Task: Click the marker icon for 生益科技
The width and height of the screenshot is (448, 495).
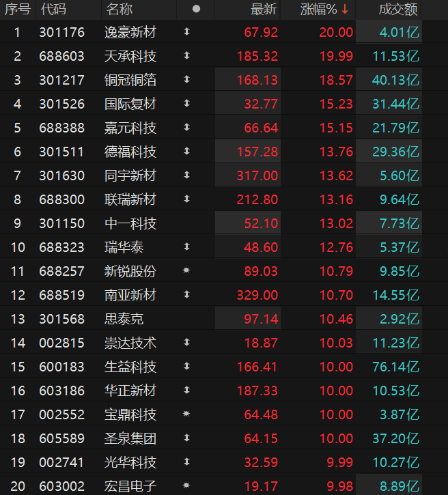Action: (x=186, y=366)
